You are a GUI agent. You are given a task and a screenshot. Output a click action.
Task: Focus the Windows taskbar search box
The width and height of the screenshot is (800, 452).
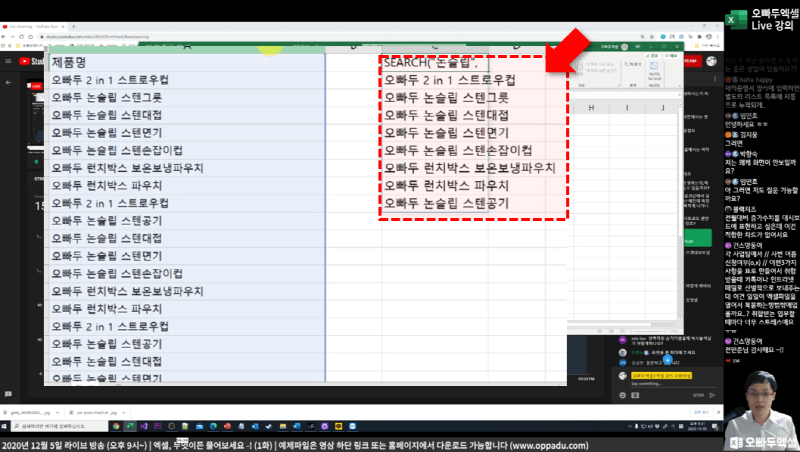[x=59, y=426]
